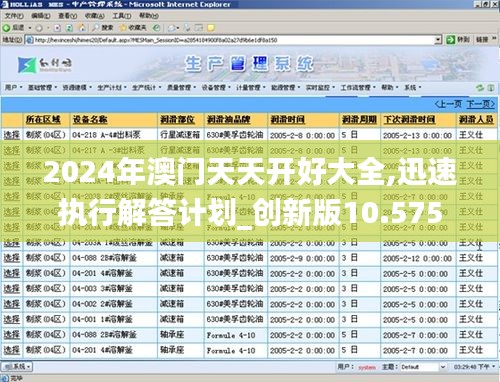Click the page icon in address bar

click(x=29, y=40)
